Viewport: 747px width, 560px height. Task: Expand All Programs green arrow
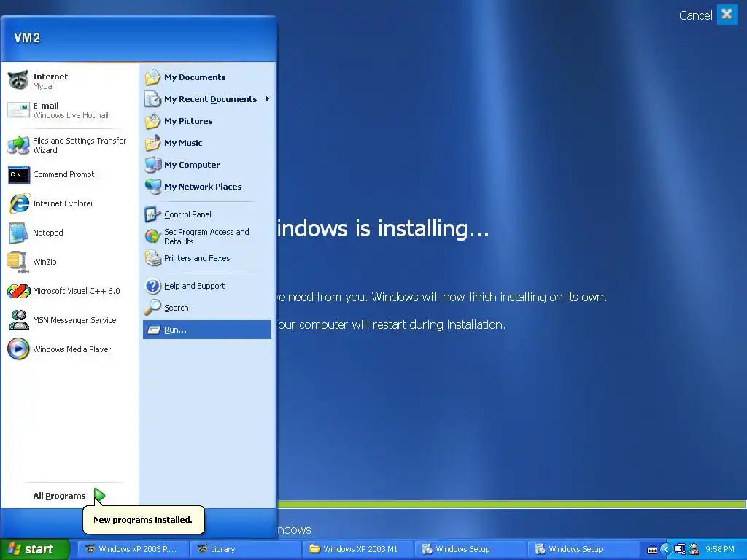pos(99,496)
